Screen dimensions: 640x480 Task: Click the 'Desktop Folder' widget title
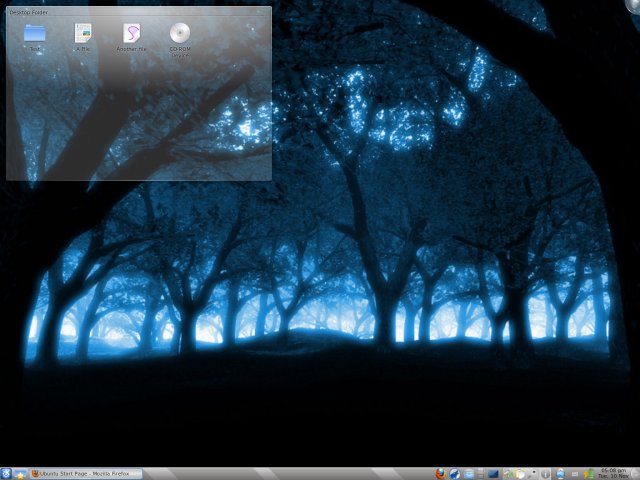(x=29, y=12)
